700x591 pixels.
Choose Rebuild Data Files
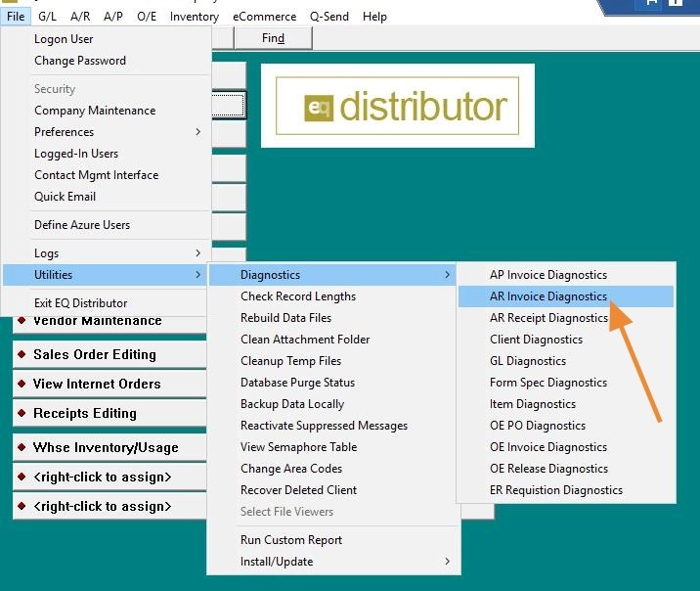coord(332,318)
